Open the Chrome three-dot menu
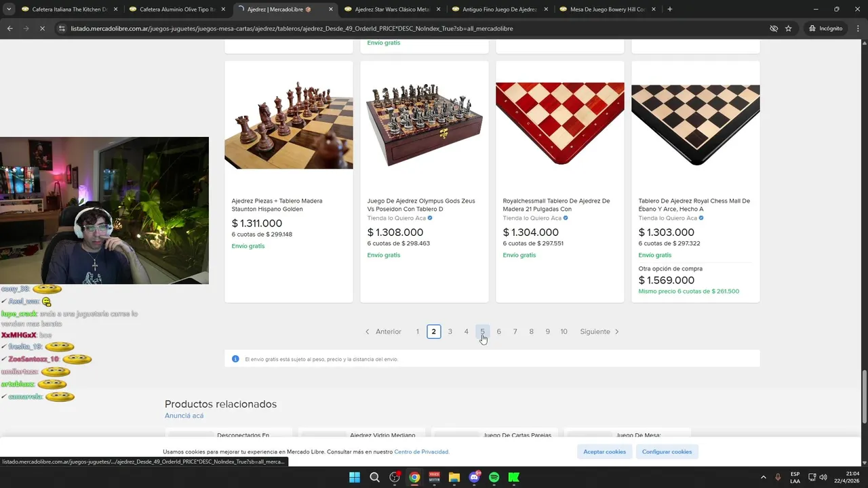The height and width of the screenshot is (488, 868). point(858,28)
